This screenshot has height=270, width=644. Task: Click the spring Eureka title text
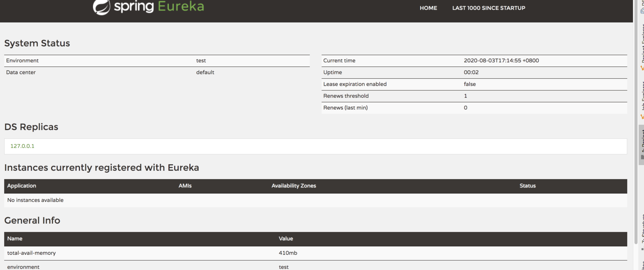(x=159, y=6)
